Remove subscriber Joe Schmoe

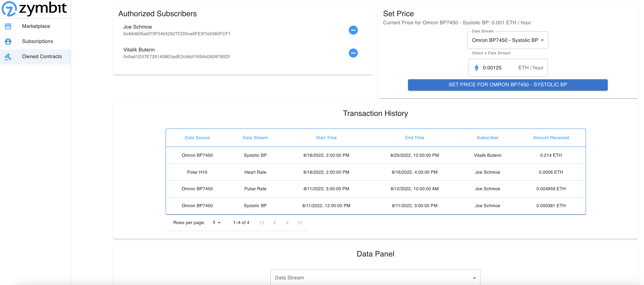pyautogui.click(x=353, y=30)
